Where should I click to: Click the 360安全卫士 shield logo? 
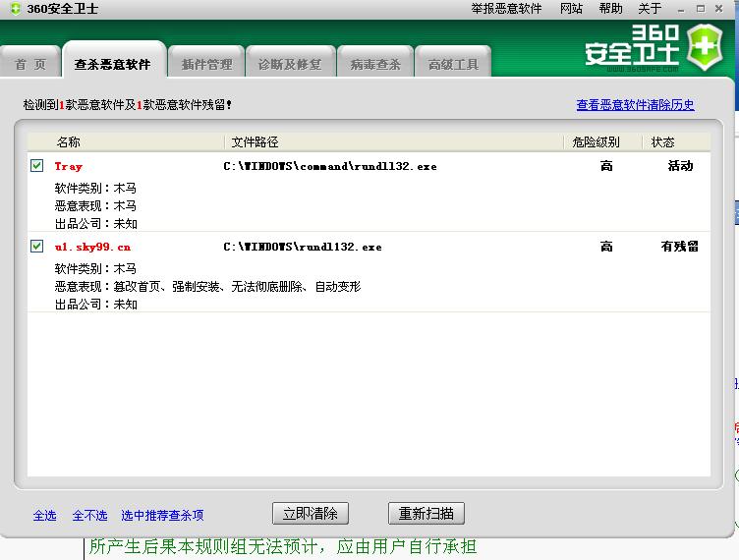705,48
